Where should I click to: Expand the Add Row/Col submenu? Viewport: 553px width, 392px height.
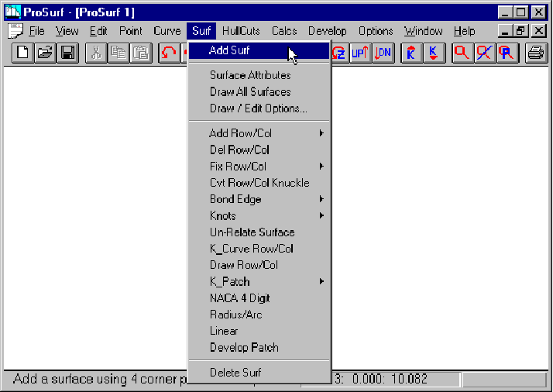click(259, 133)
